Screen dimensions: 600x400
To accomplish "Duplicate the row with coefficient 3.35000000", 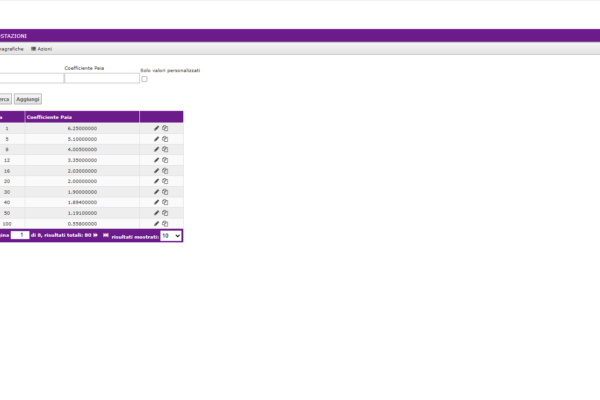I will tap(165, 160).
